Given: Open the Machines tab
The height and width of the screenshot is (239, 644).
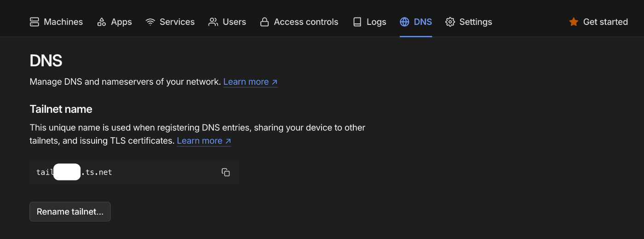Looking at the screenshot, I should 56,22.
